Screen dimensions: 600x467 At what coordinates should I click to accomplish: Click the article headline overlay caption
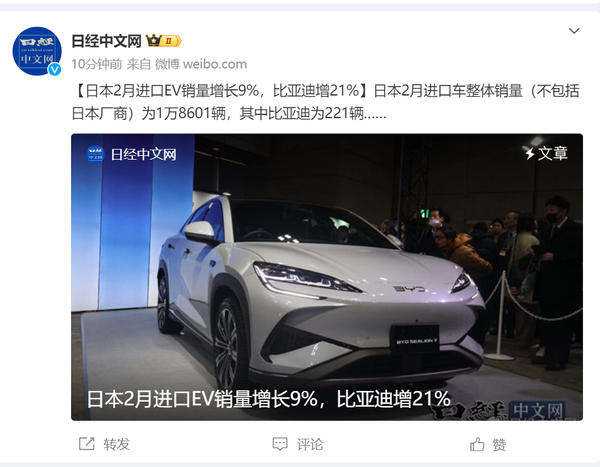pos(269,399)
